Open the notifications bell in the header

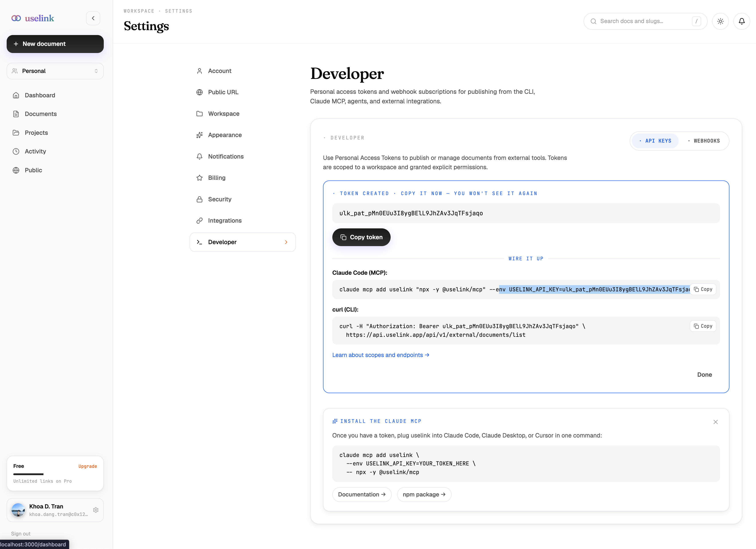742,21
